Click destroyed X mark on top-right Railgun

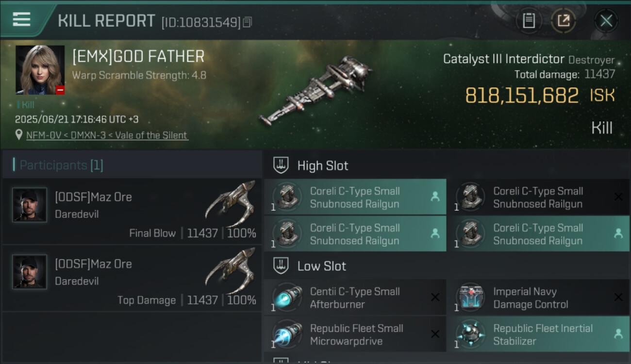(x=618, y=197)
